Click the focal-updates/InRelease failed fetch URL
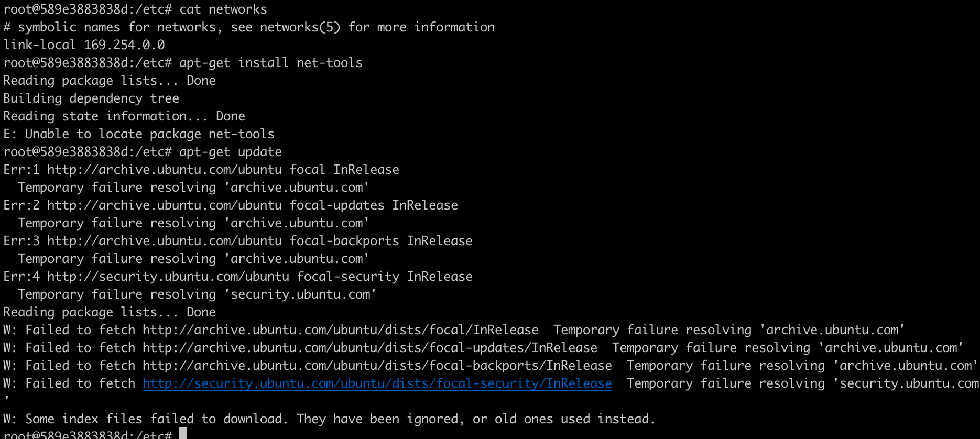Image resolution: width=980 pixels, height=439 pixels. pos(370,348)
